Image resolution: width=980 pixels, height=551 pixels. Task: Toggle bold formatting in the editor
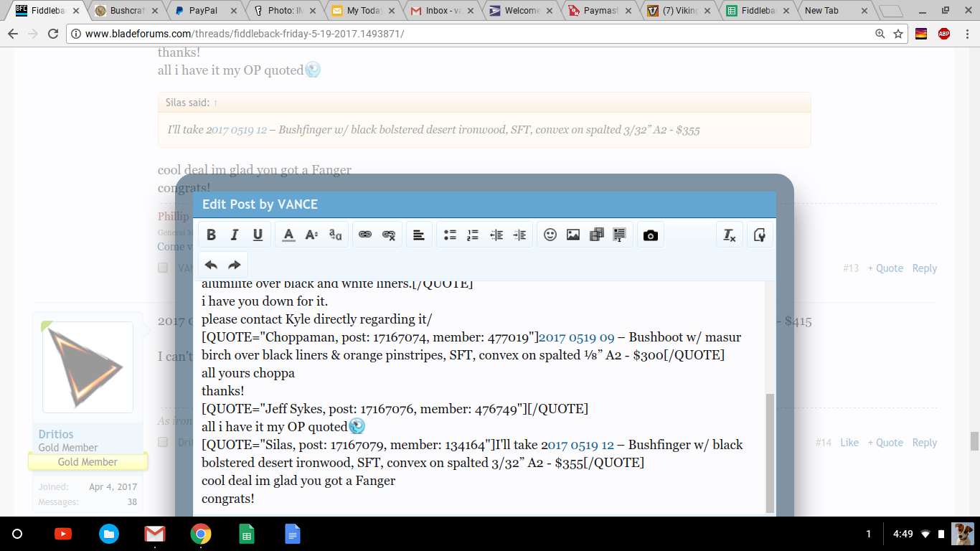(211, 235)
